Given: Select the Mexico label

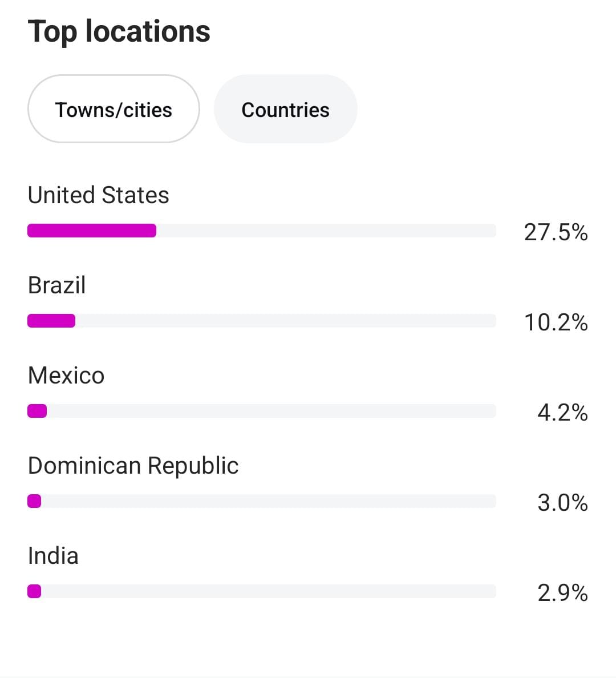Looking at the screenshot, I should click(x=66, y=376).
